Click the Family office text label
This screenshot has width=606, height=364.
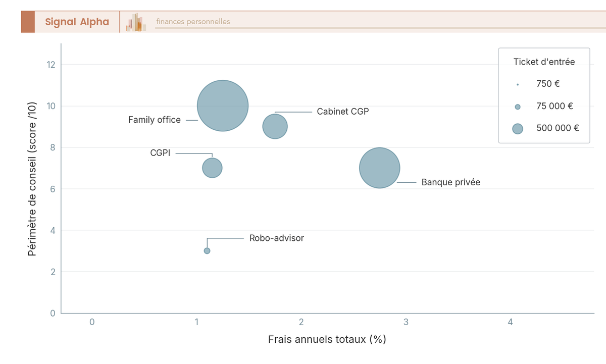tap(155, 120)
